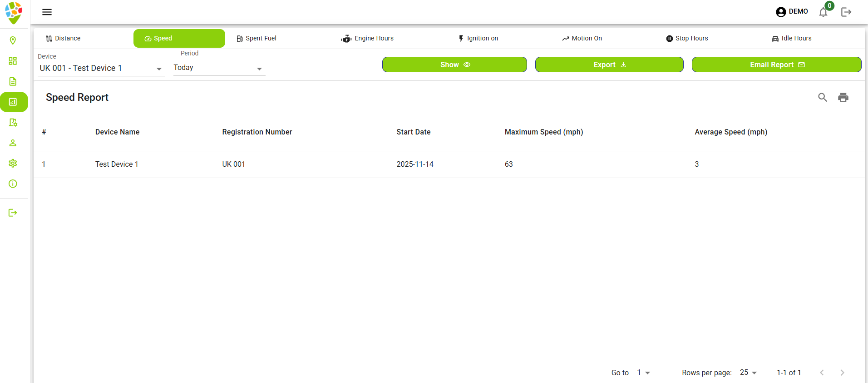Print the Speed Report with printer icon

tap(843, 97)
